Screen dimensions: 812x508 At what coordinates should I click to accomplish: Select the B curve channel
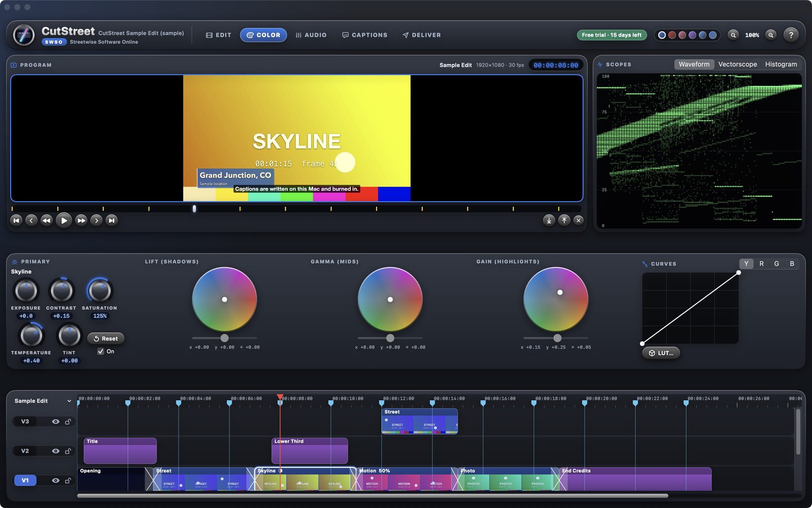792,264
